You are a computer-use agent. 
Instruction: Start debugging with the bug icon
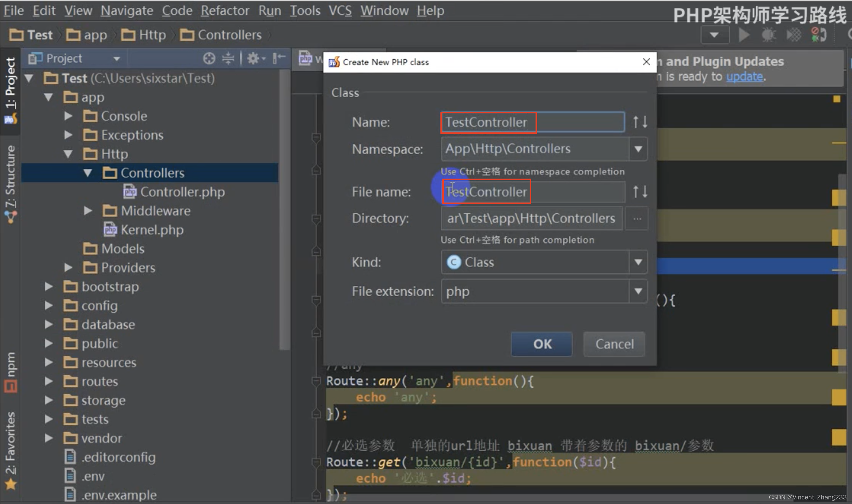768,34
